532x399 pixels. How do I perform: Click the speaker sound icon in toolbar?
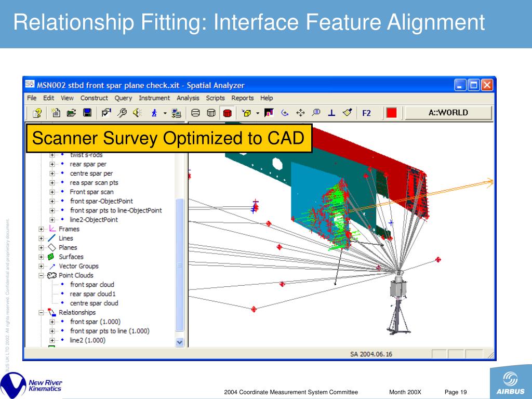137,113
